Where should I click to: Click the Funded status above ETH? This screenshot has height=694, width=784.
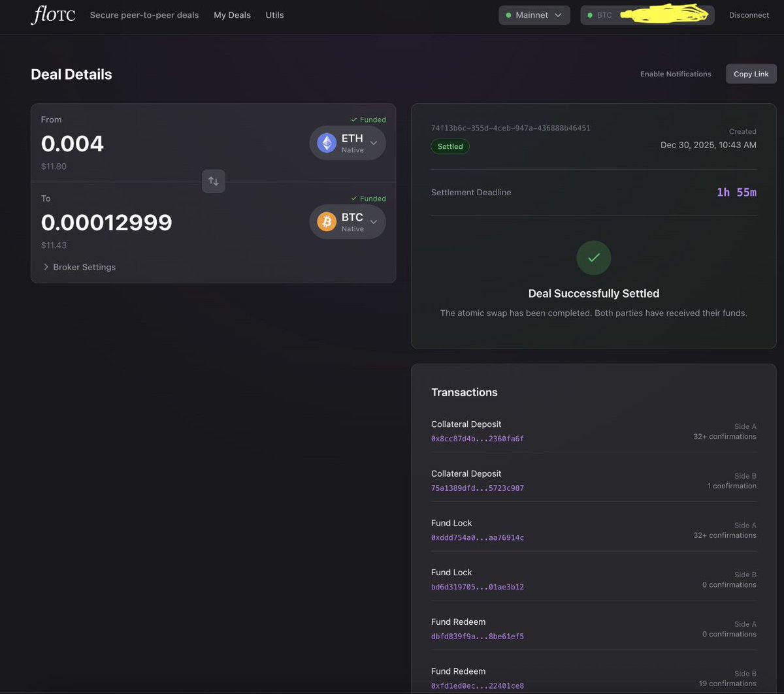point(368,119)
